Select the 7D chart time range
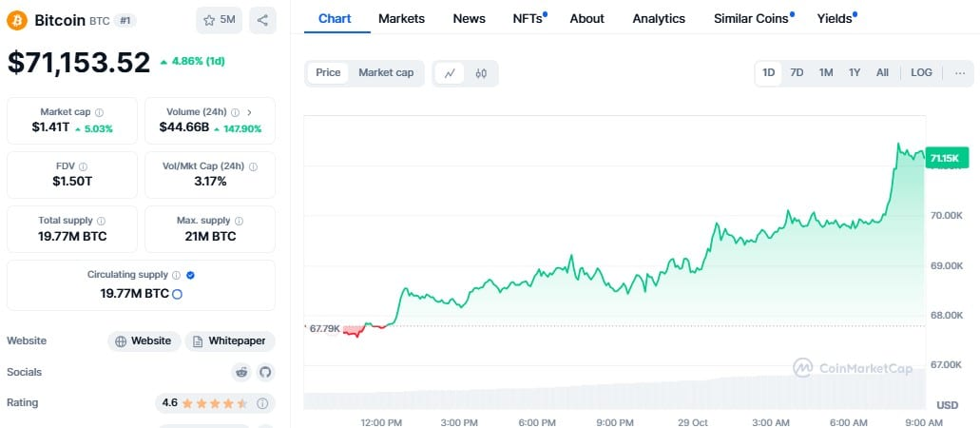980x428 pixels. coord(797,73)
